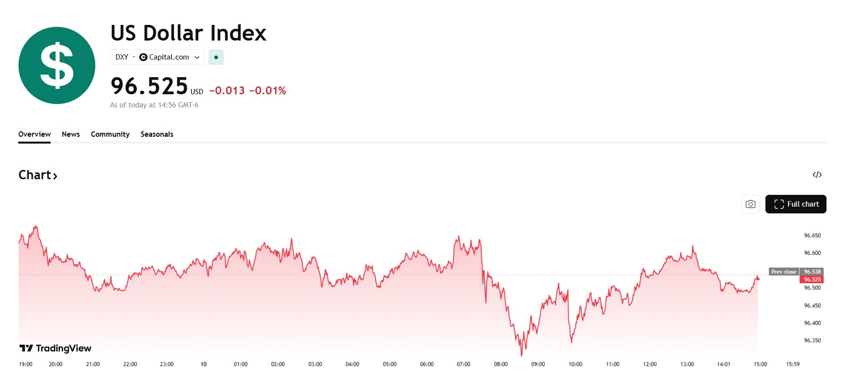The height and width of the screenshot is (377, 868).
Task: Click the camera snapshot icon
Action: coord(750,204)
